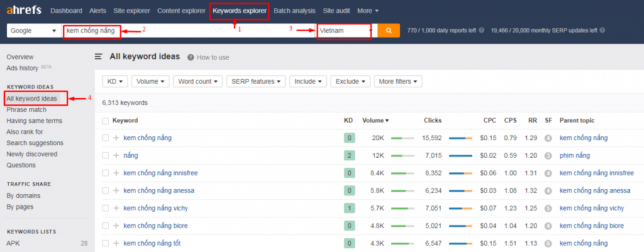Viewport: 644px width, 252px height.
Task: Click info icon after daily reports left
Action: (x=481, y=30)
